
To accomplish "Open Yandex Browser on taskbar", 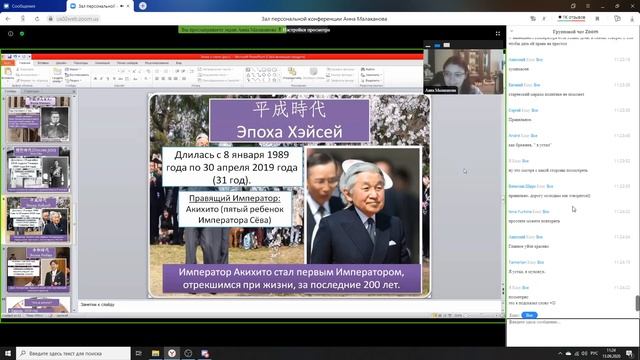I will point(172,353).
